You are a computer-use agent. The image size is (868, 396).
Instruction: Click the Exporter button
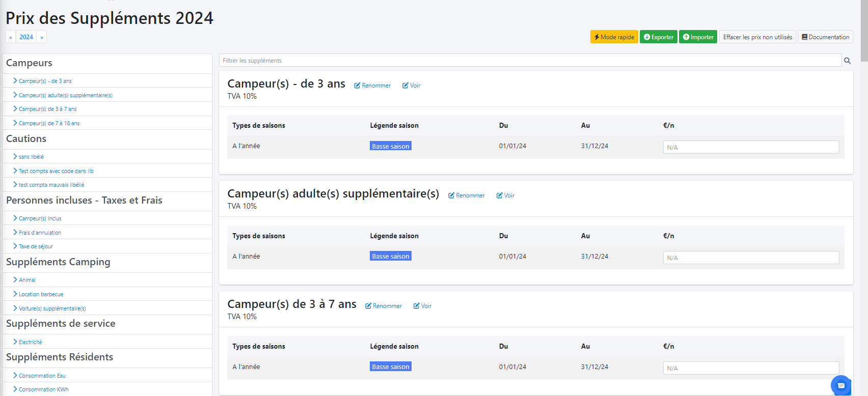coord(658,37)
